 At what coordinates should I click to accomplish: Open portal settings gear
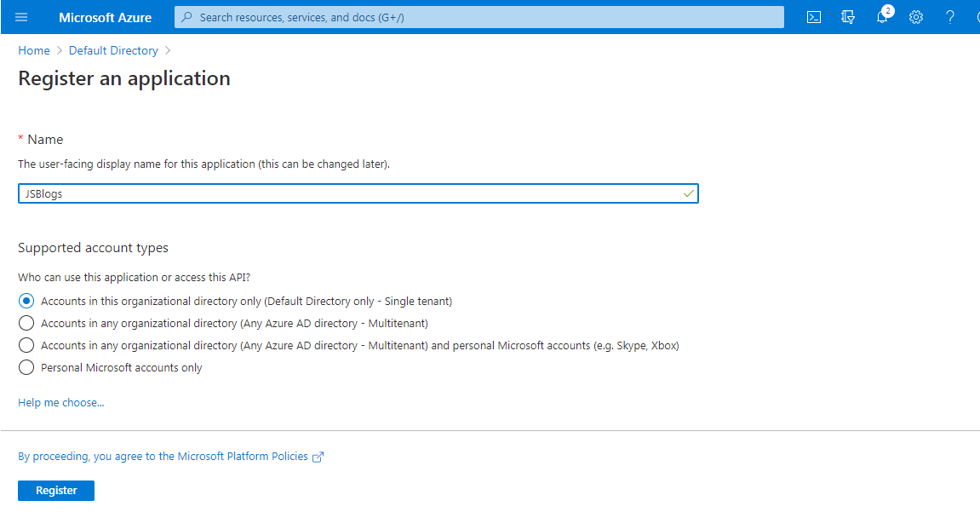(x=916, y=17)
